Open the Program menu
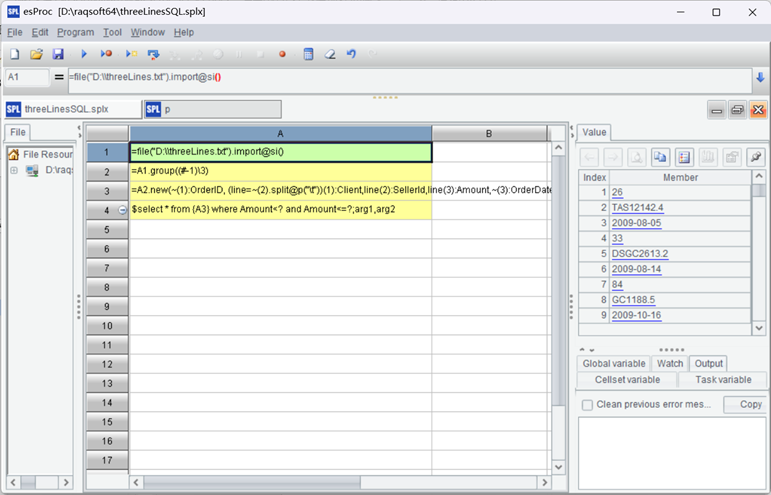The width and height of the screenshot is (771, 495). coord(75,32)
